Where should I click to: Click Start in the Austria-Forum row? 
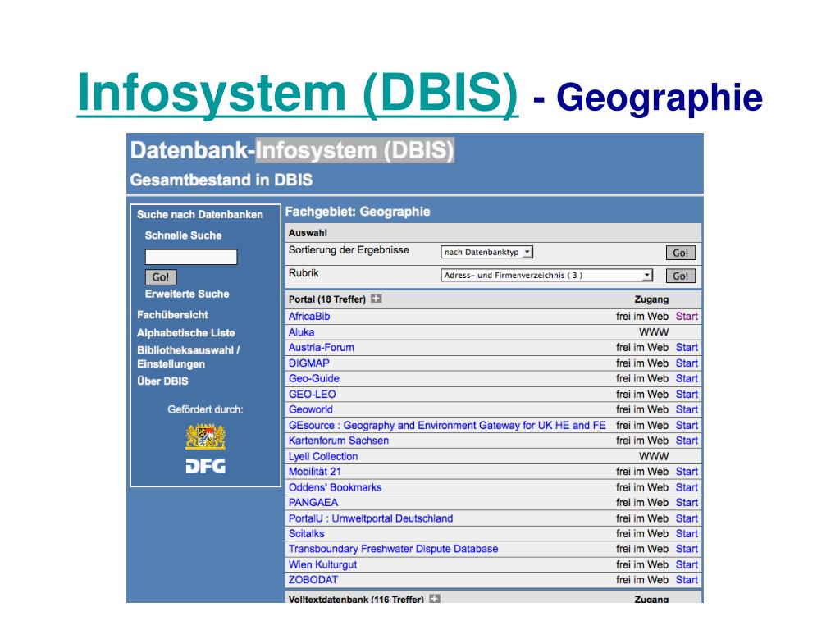[687, 347]
